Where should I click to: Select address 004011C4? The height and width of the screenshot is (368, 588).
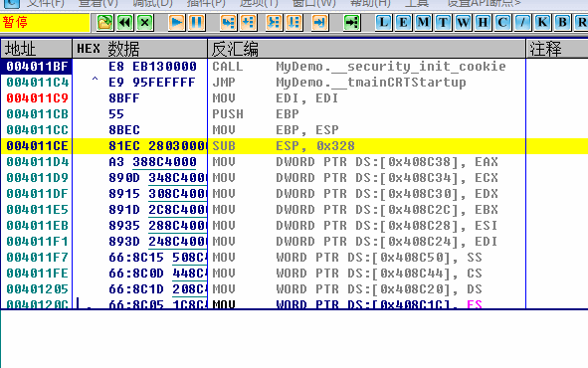37,83
